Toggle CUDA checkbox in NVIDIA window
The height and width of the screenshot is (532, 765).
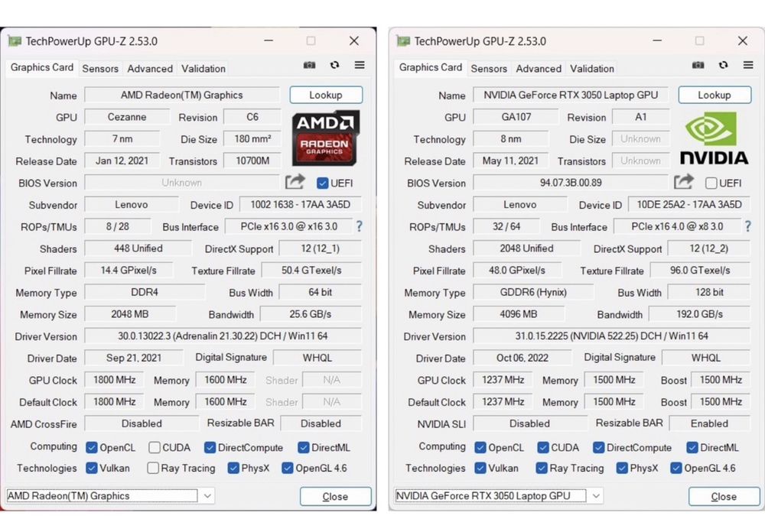coord(543,448)
